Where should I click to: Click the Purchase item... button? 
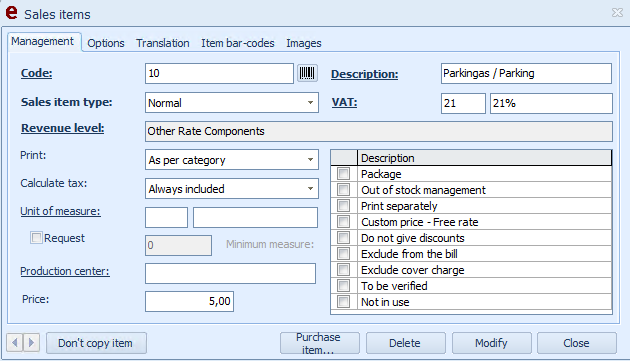pos(319,343)
